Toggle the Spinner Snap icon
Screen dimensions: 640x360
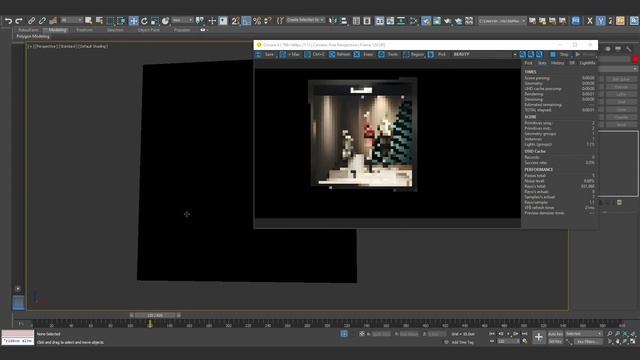pyautogui.click(x=268, y=20)
